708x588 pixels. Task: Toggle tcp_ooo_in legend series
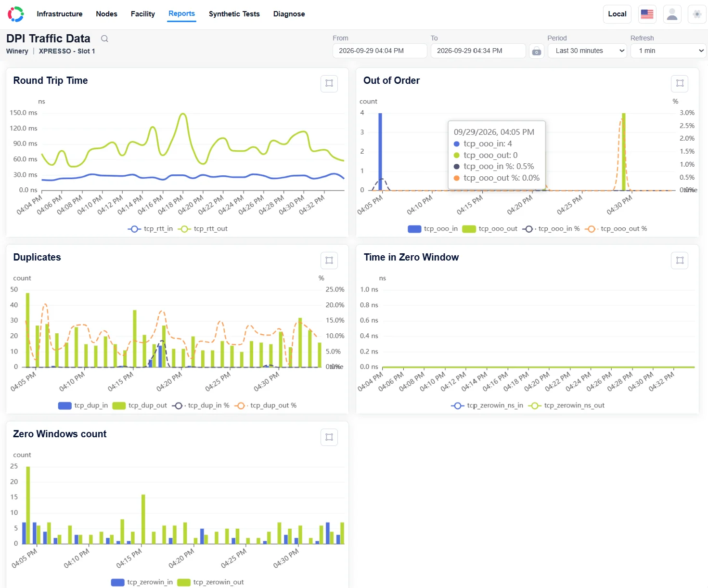click(433, 229)
